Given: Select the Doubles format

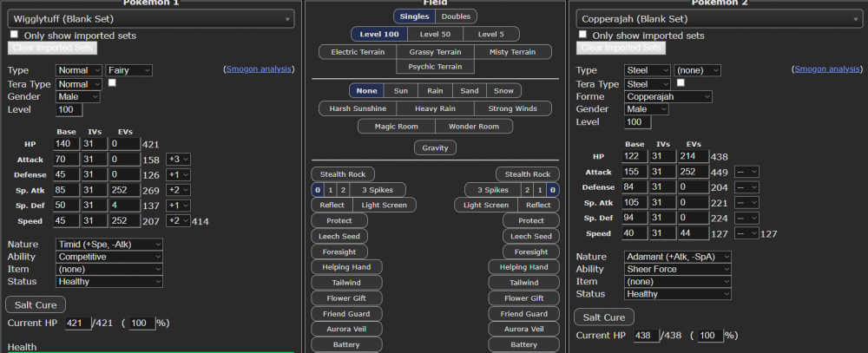Looking at the screenshot, I should coord(457,16).
